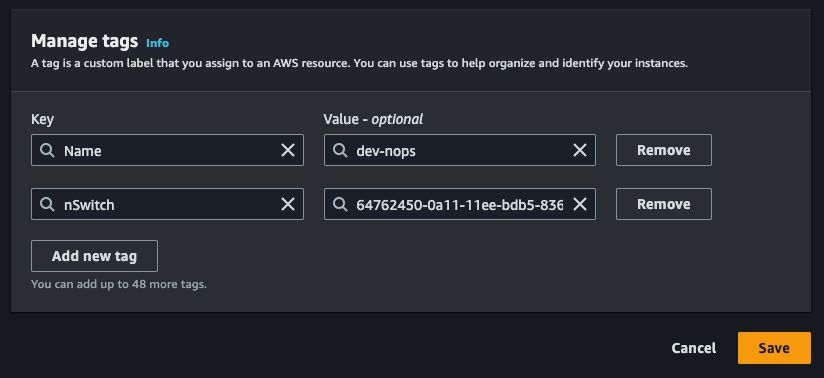Screen dimensions: 824x378
Task: Click the Manage tags heading
Action: click(85, 40)
